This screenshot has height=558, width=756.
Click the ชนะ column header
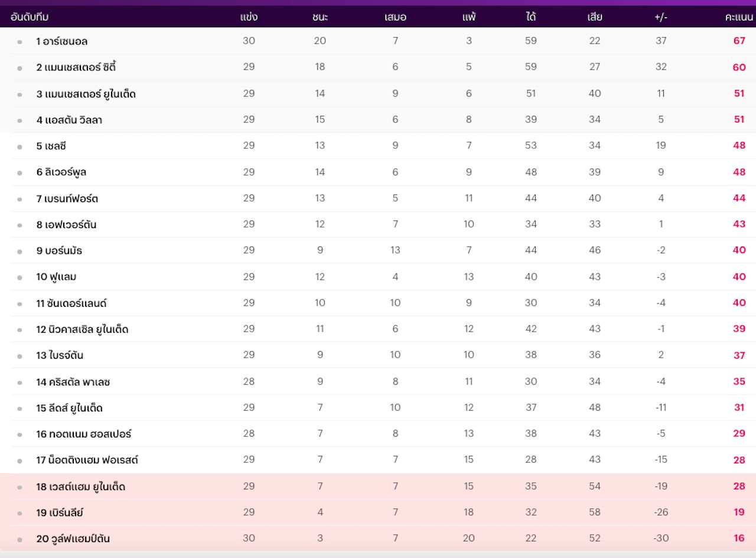pos(320,17)
